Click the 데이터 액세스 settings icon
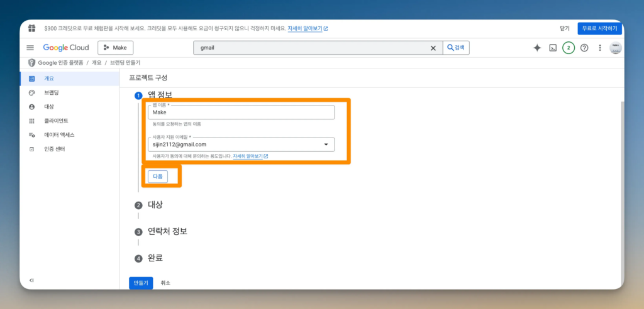The height and width of the screenshot is (309, 644). (31, 134)
